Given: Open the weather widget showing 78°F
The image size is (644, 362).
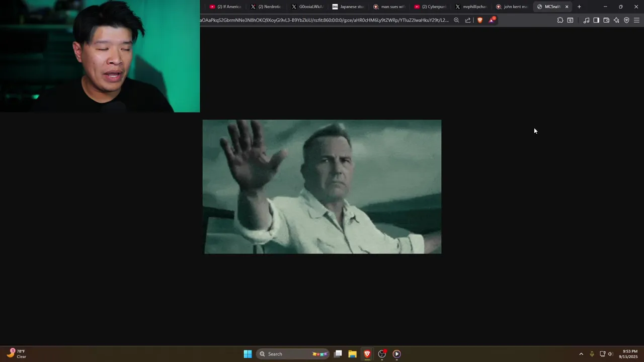Looking at the screenshot, I should 17,354.
